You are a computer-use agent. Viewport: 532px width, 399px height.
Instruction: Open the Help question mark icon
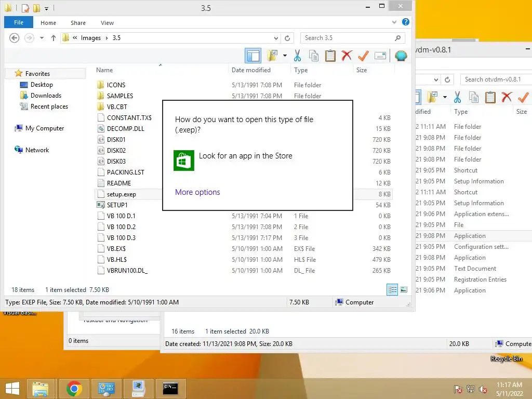point(405,22)
